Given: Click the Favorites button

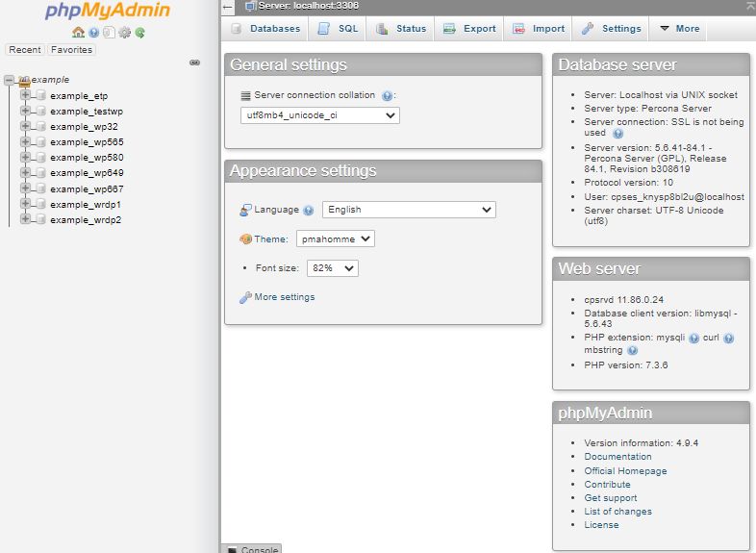Looking at the screenshot, I should (71, 50).
